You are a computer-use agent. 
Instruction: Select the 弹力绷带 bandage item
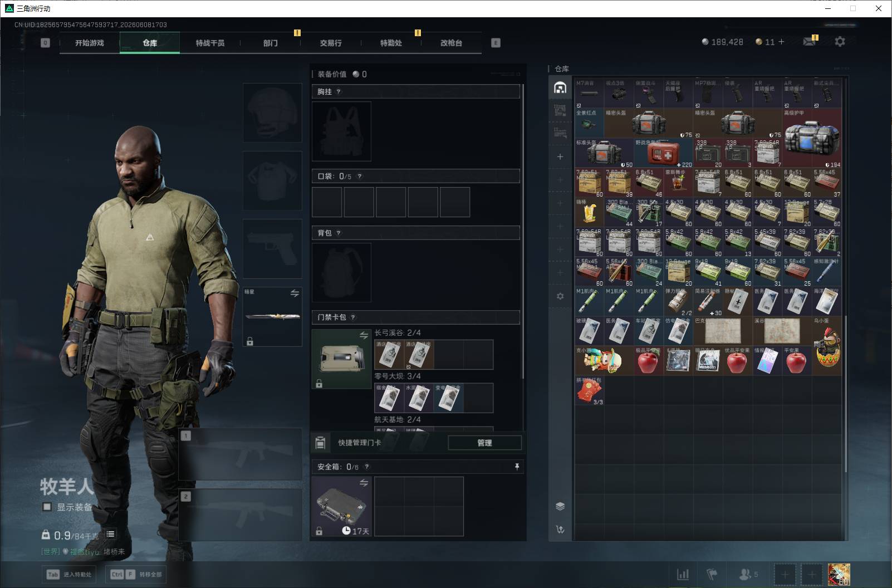[678, 302]
